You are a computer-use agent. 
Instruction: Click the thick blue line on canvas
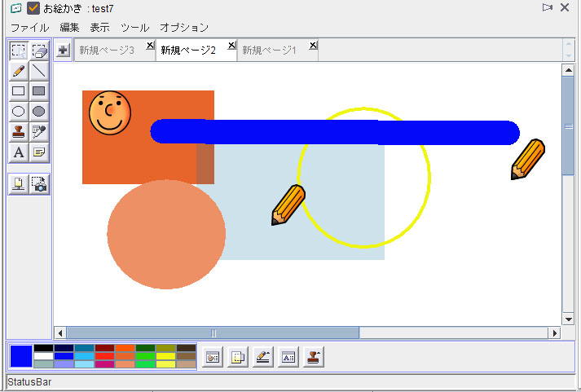[335, 132]
